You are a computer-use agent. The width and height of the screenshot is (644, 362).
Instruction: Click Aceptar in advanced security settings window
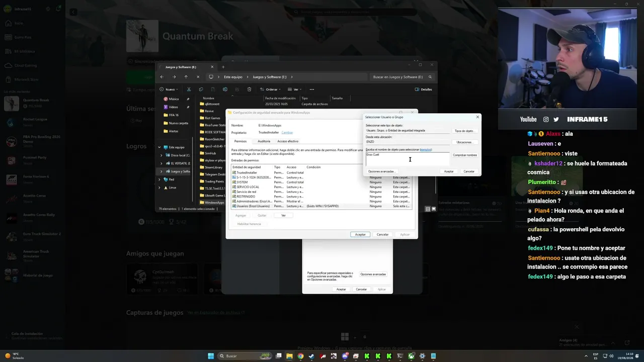pos(360,234)
